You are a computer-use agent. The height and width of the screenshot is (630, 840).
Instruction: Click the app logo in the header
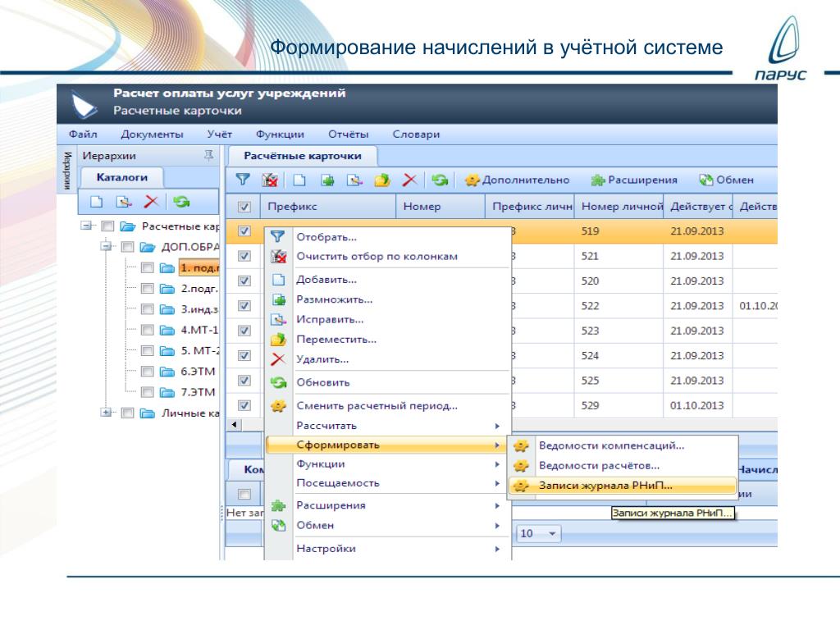tap(84, 104)
